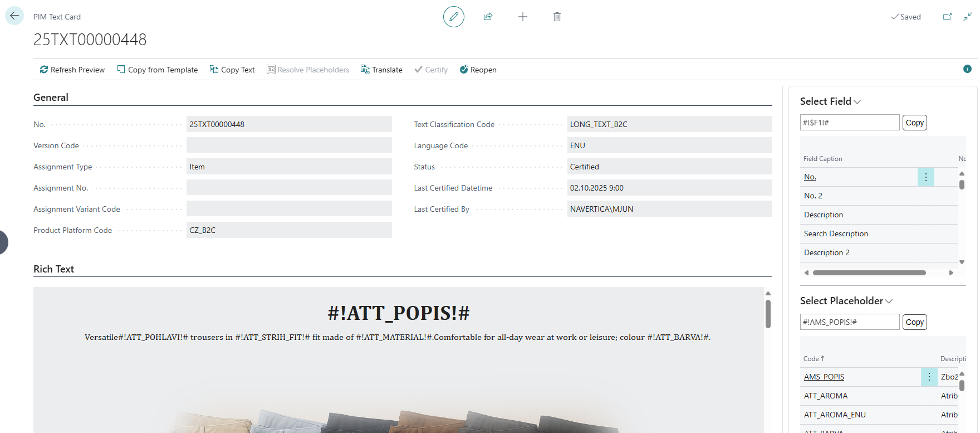Sort by Code column header
Screen dimensions: 980x433
[814, 359]
